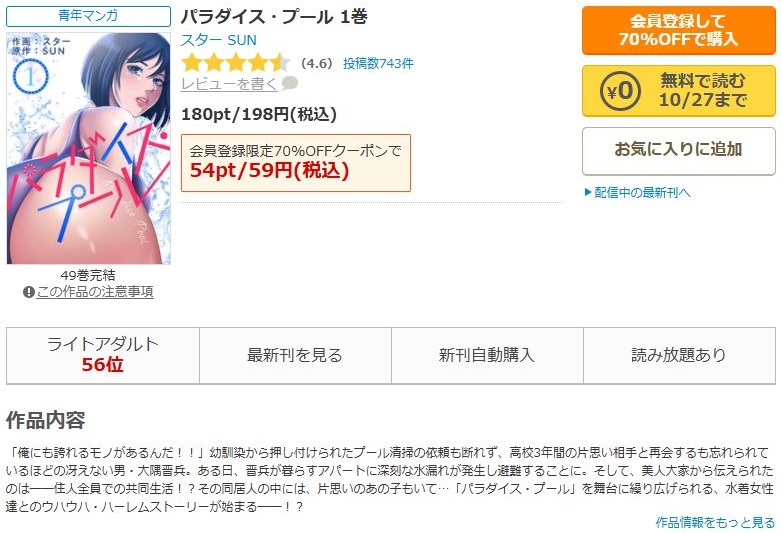Click the exclamation mark caution icon
782x533 pixels.
28,292
